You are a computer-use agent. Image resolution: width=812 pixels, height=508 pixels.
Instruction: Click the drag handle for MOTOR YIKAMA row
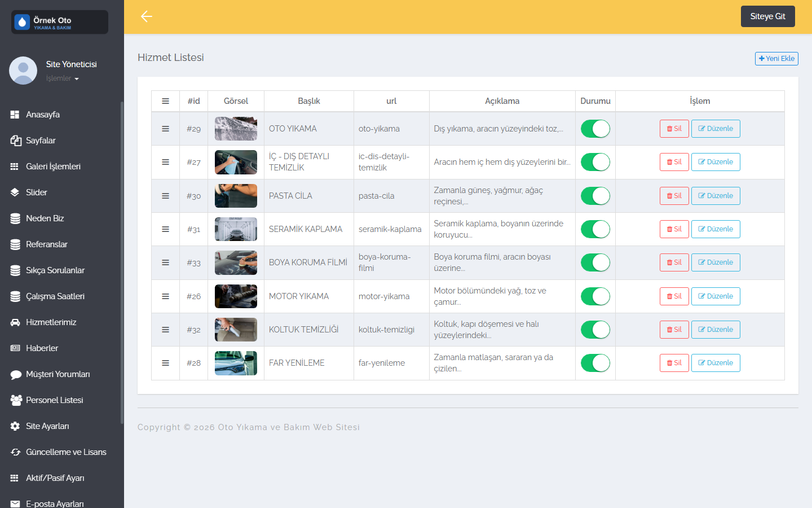165,296
